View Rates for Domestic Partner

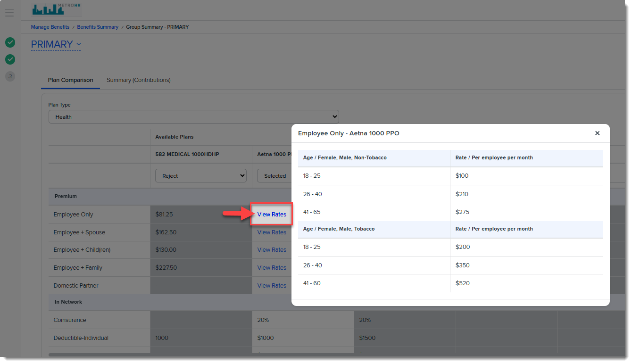pos(272,286)
